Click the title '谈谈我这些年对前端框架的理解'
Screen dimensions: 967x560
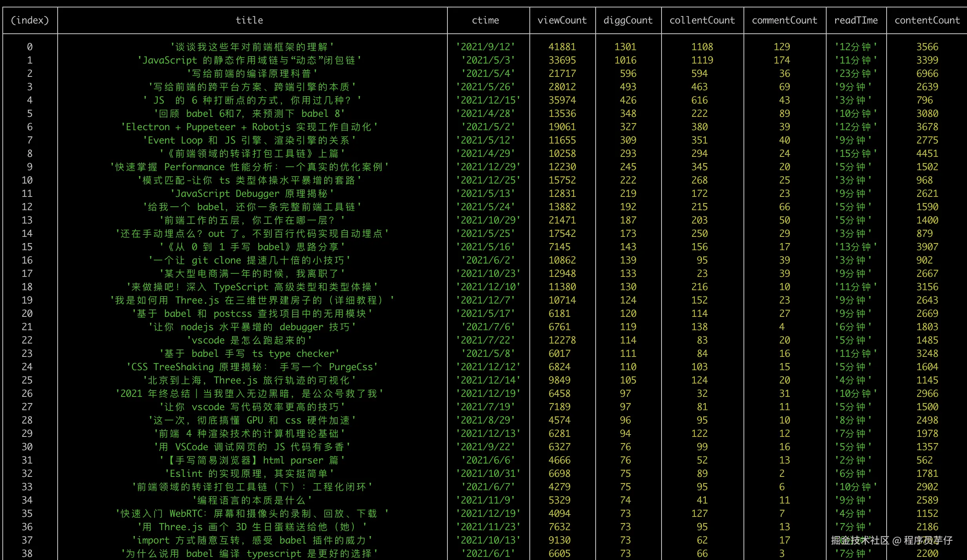pos(252,47)
